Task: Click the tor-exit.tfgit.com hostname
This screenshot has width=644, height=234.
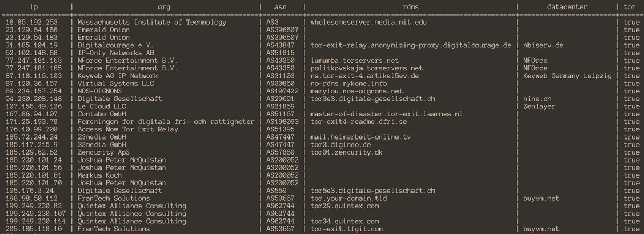Action: pos(346,229)
